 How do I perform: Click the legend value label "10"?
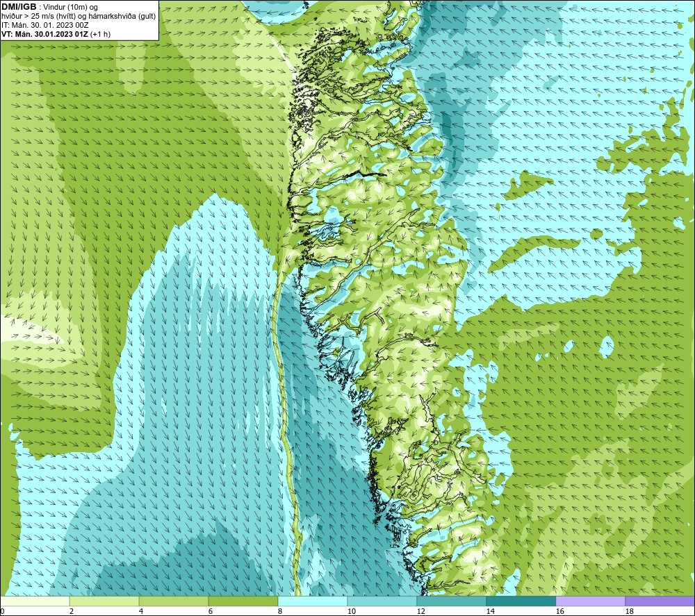pos(351,611)
